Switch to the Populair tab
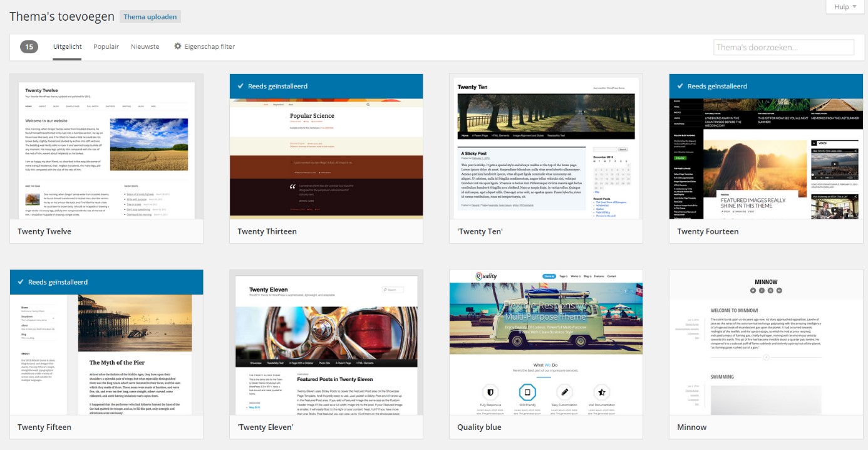Screen dimensions: 868x450 106,46
